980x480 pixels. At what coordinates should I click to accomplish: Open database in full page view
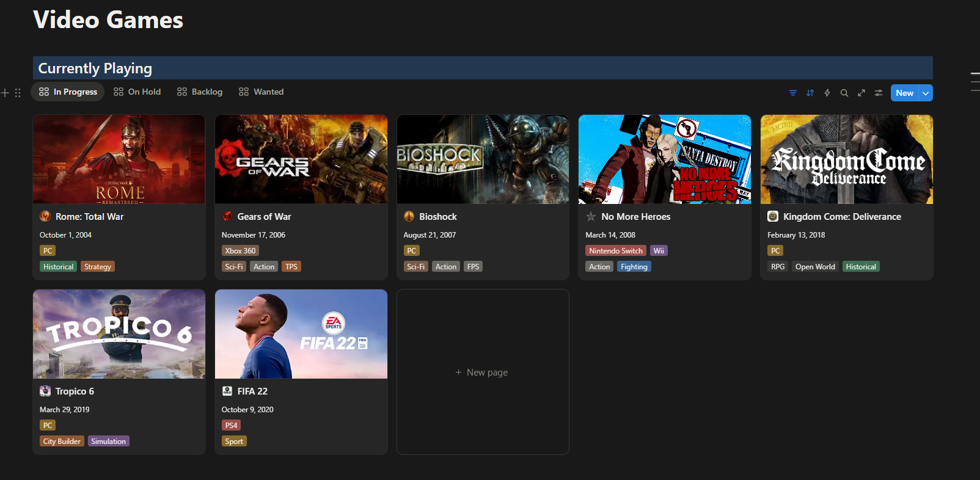(861, 93)
